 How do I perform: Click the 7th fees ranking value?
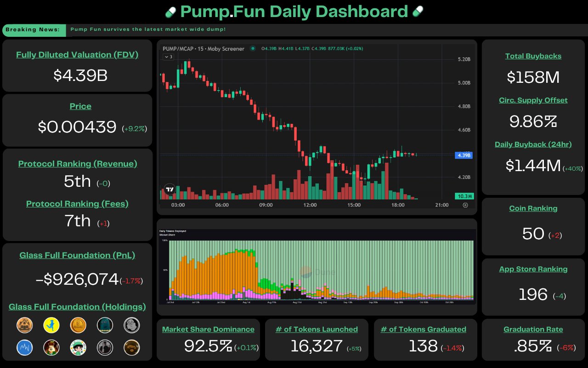click(x=78, y=221)
